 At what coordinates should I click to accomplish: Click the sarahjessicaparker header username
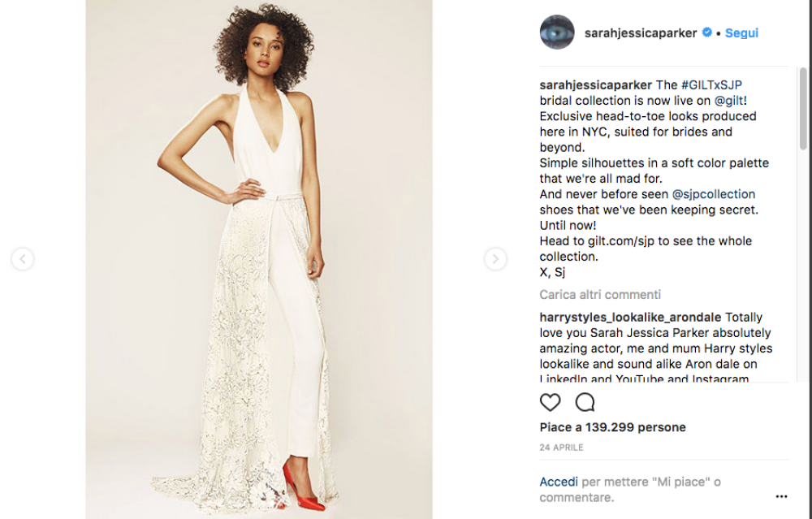tap(641, 32)
